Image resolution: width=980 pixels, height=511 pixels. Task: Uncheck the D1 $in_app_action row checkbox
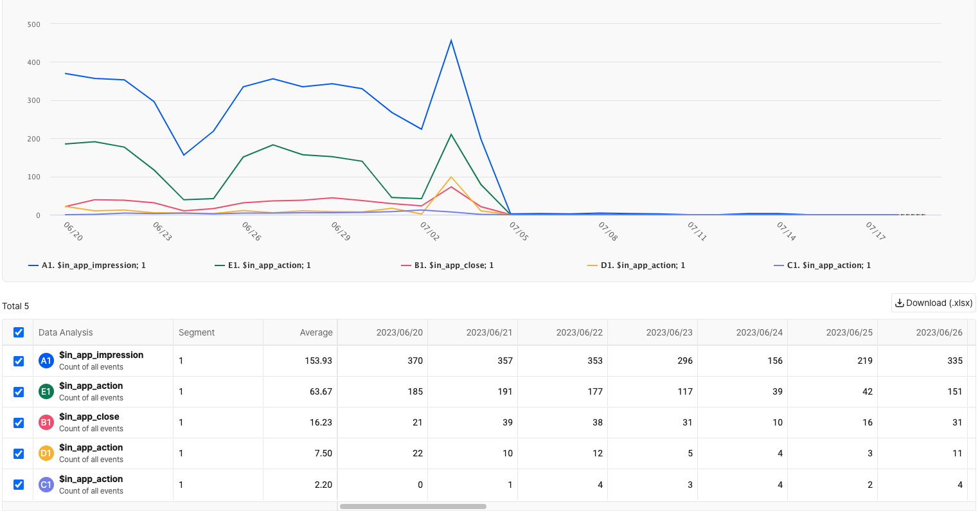(19, 454)
